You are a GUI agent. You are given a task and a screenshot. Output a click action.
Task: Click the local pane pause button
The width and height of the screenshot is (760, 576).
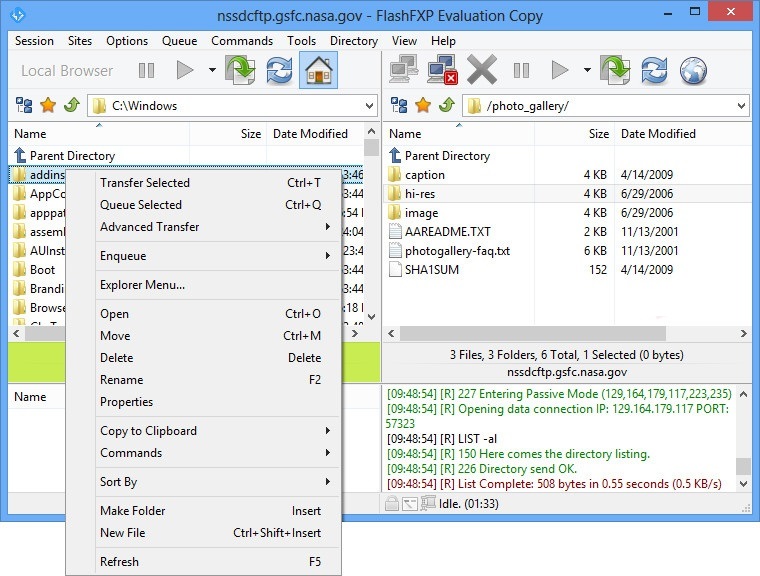pos(146,71)
